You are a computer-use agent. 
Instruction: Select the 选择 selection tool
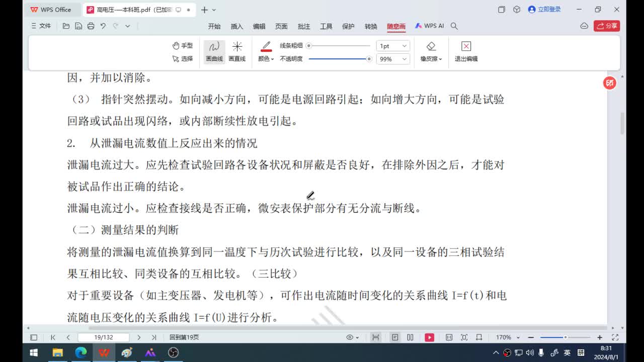coord(182,59)
